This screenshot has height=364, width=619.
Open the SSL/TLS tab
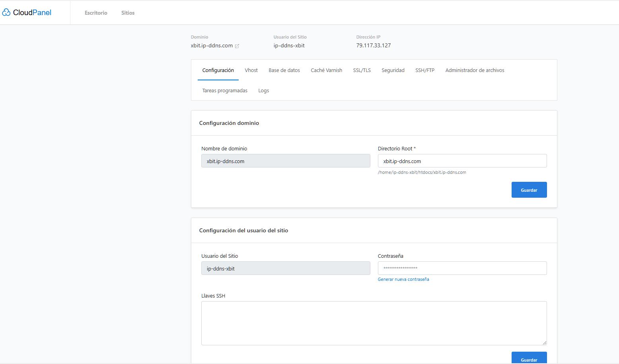coord(362,70)
